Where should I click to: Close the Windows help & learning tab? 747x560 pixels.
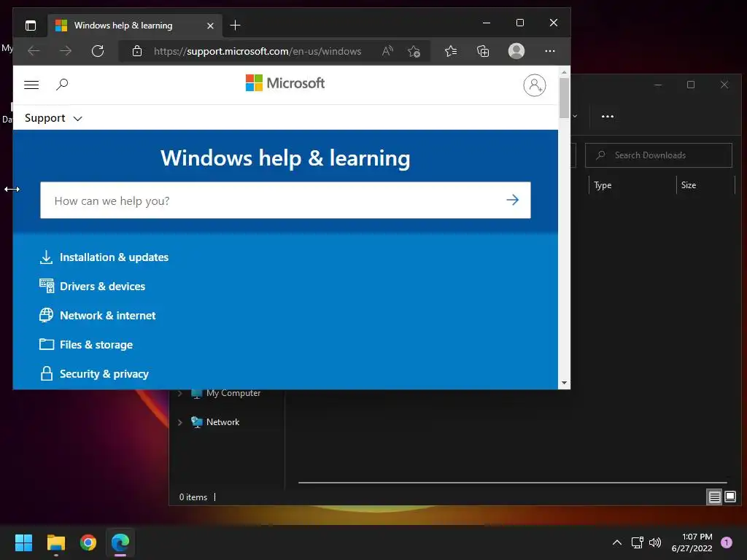(x=210, y=26)
